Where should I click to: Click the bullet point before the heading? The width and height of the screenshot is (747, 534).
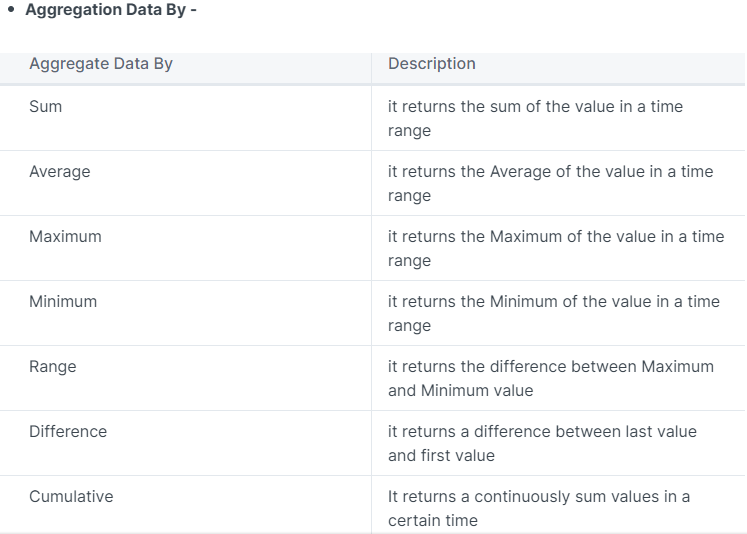click(x=10, y=10)
